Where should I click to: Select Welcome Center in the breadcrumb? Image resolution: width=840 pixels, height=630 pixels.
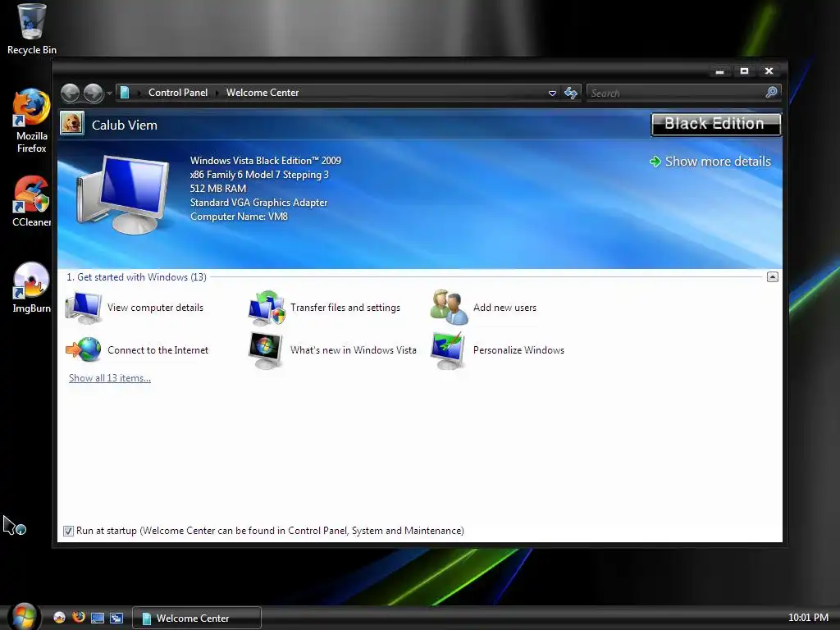coord(262,93)
